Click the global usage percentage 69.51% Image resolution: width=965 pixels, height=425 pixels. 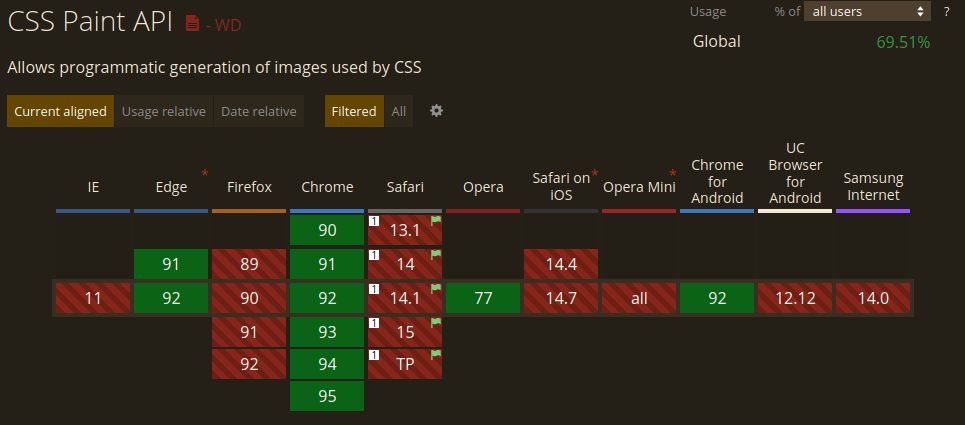click(903, 42)
